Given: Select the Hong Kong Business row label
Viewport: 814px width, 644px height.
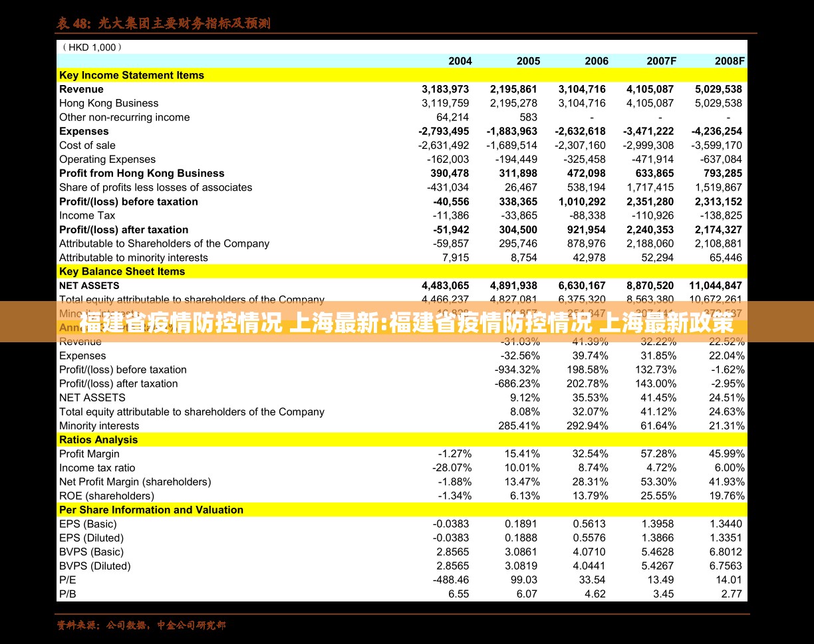Looking at the screenshot, I should pos(108,103).
